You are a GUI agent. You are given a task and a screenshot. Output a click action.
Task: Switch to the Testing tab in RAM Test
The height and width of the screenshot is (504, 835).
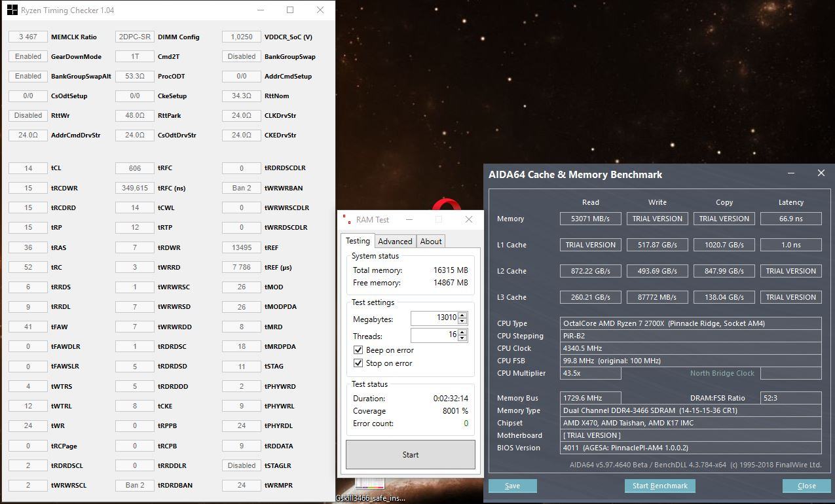[x=358, y=241]
